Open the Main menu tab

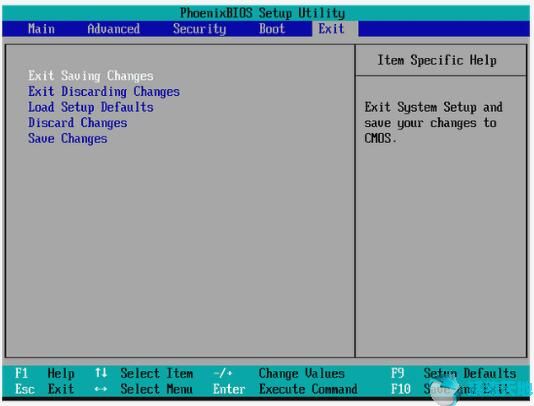pos(41,29)
